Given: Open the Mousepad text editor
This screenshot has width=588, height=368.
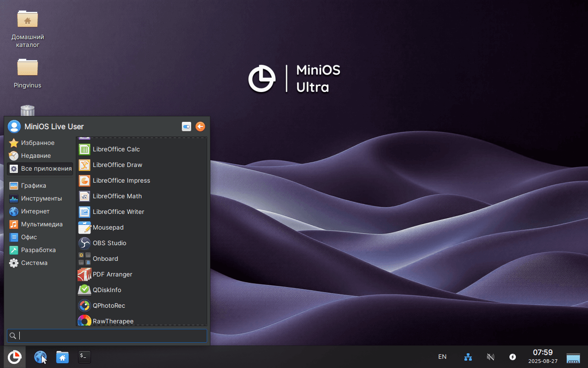Looking at the screenshot, I should [x=107, y=227].
